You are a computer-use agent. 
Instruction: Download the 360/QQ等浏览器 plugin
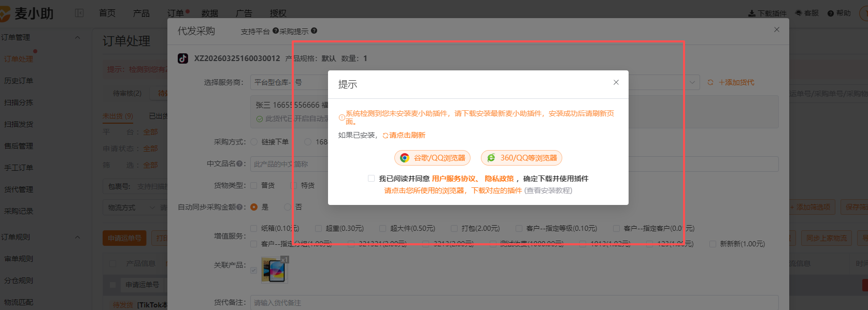(x=521, y=158)
